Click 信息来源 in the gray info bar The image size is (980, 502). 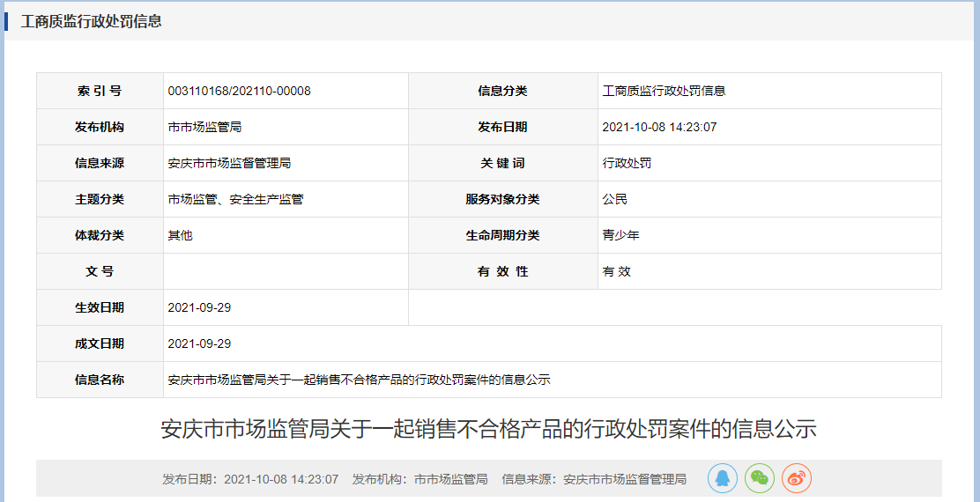594,479
